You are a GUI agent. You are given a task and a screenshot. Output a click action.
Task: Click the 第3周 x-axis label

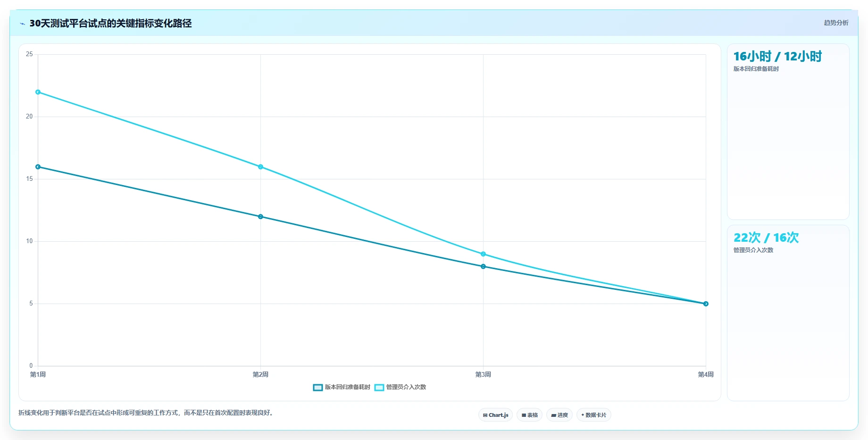[483, 374]
